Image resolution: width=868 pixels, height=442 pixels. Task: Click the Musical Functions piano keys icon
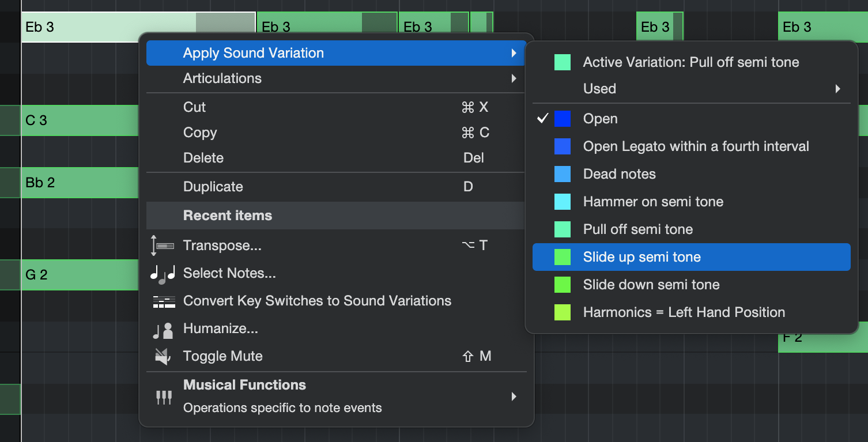point(164,396)
